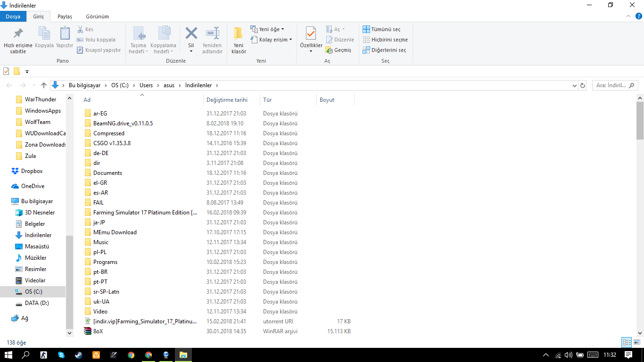Viewport: 644px width, 362px height.
Task: Click the new folder icon in the quick access toolbar
Action: [x=17, y=71]
